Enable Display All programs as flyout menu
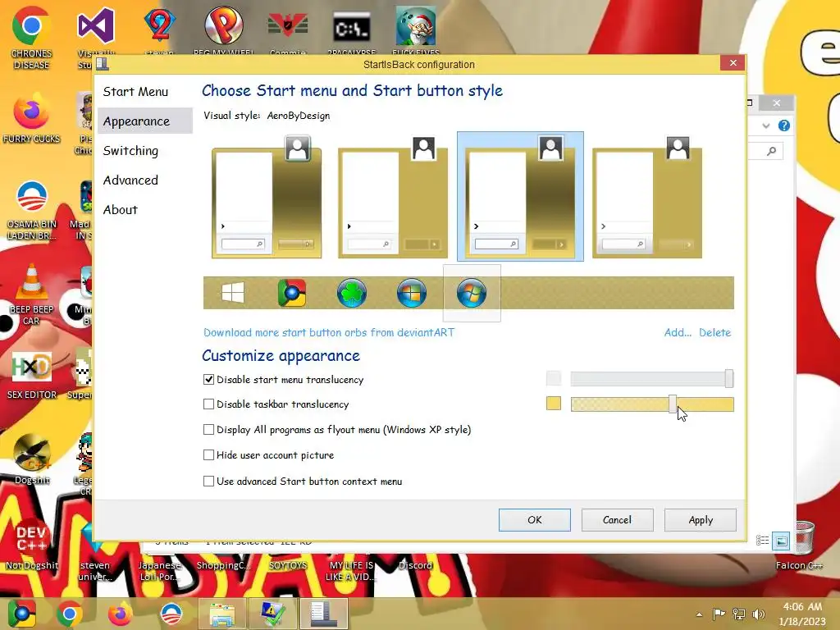Screen dimensions: 840x630 point(209,429)
